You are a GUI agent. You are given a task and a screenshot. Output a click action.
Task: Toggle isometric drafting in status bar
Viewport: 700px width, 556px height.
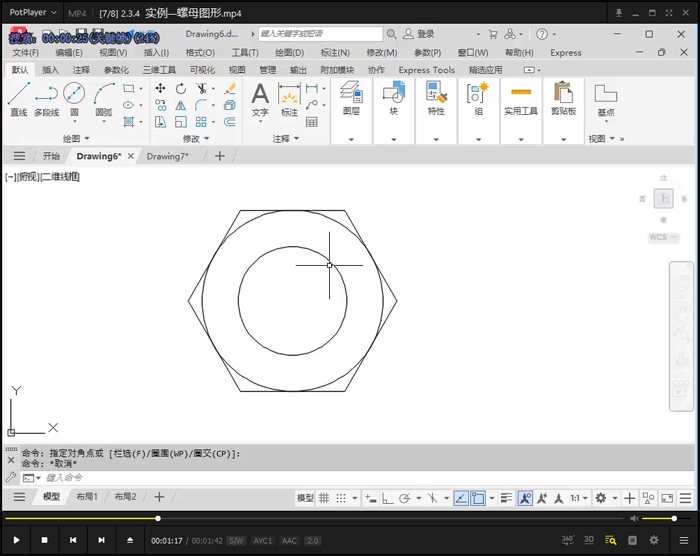coord(432,498)
